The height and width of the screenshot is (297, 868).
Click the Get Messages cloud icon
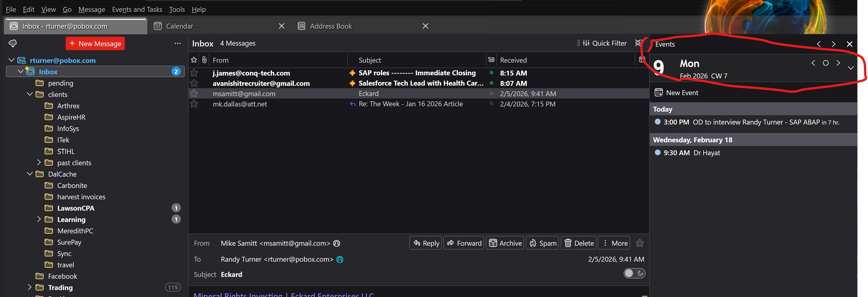point(12,43)
